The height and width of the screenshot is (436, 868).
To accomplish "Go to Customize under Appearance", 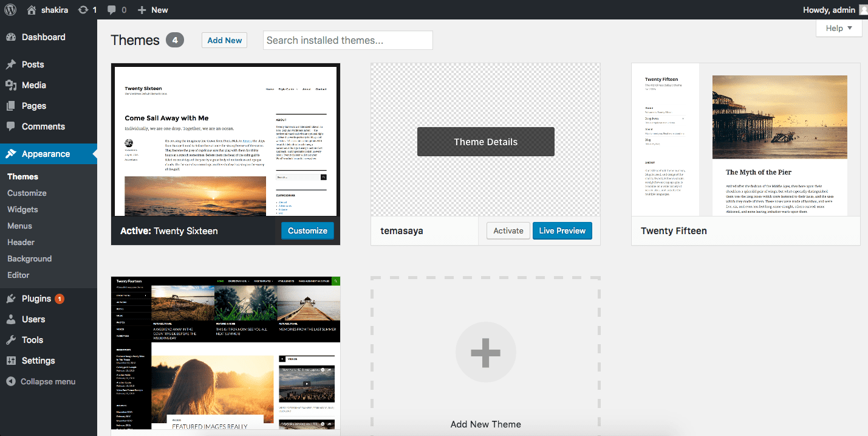I will coord(27,193).
